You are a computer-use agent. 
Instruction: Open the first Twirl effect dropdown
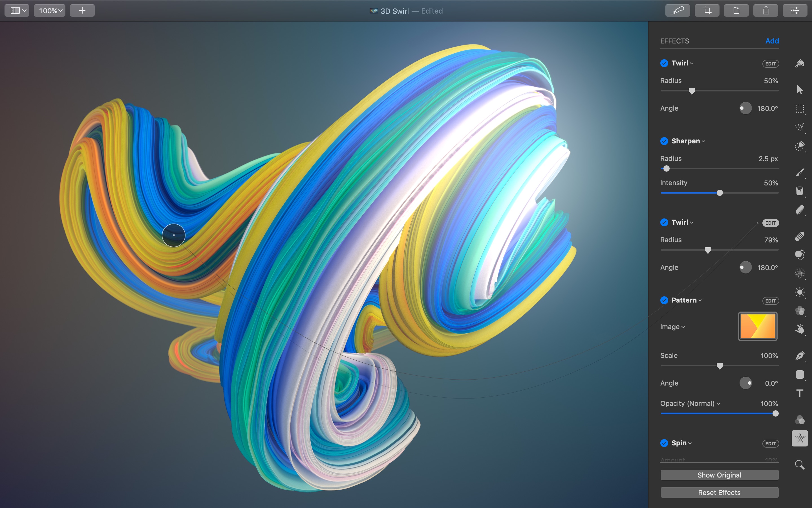pyautogui.click(x=683, y=63)
